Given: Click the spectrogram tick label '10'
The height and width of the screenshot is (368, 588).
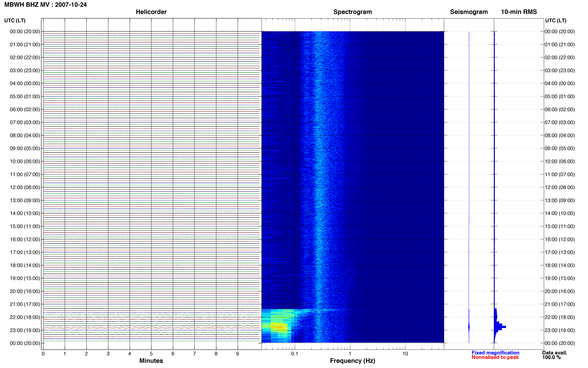Looking at the screenshot, I should (x=405, y=354).
